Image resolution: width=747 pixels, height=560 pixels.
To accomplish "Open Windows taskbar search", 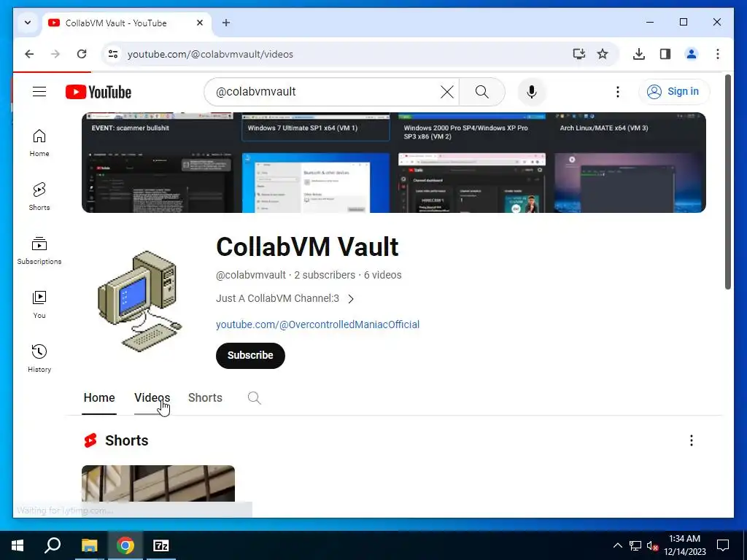I will 53,545.
